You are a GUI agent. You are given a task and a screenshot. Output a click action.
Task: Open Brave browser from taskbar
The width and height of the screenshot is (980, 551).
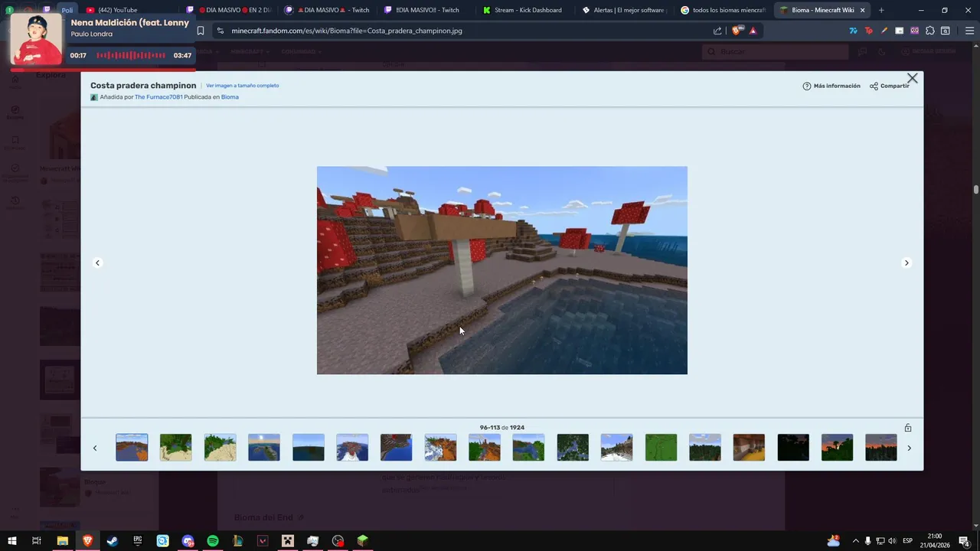(87, 541)
